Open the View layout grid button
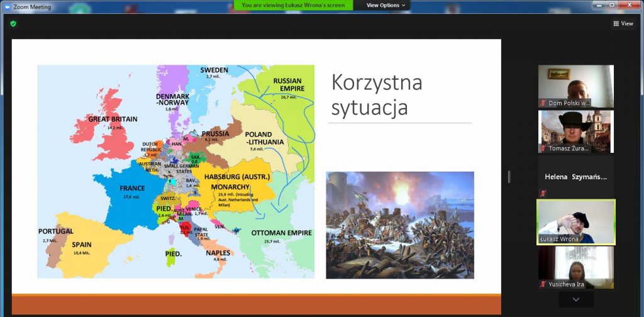 (623, 23)
